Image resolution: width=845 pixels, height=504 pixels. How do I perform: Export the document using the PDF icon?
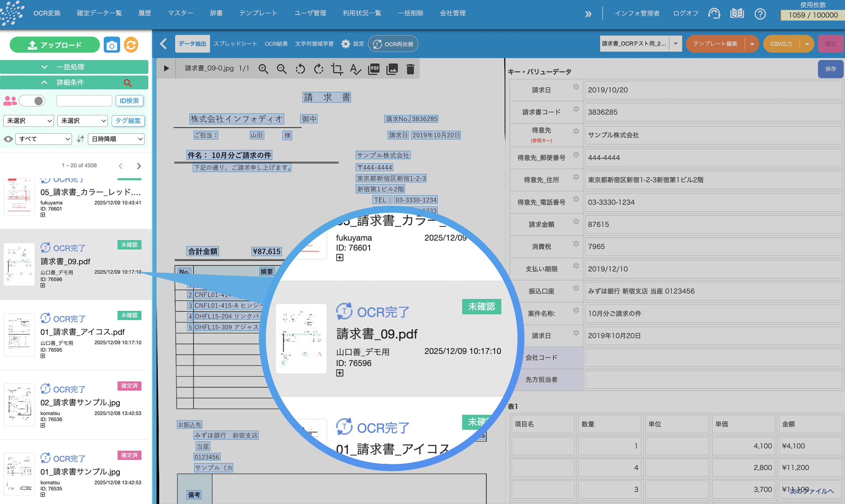click(373, 69)
